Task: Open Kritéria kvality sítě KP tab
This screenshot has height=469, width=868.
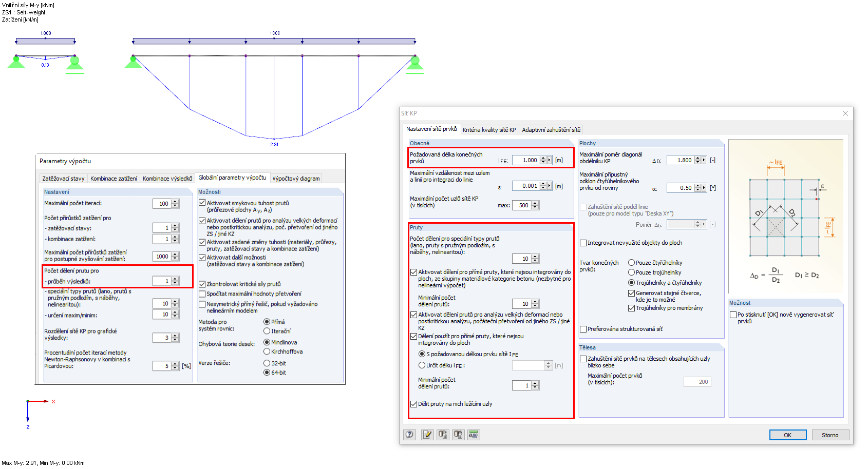Action: click(x=489, y=130)
